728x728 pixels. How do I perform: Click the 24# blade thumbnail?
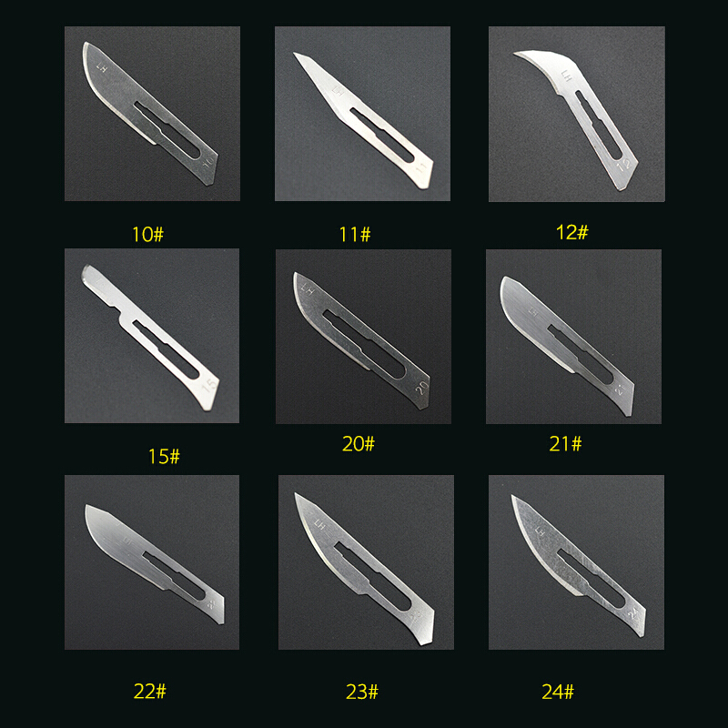tap(577, 562)
